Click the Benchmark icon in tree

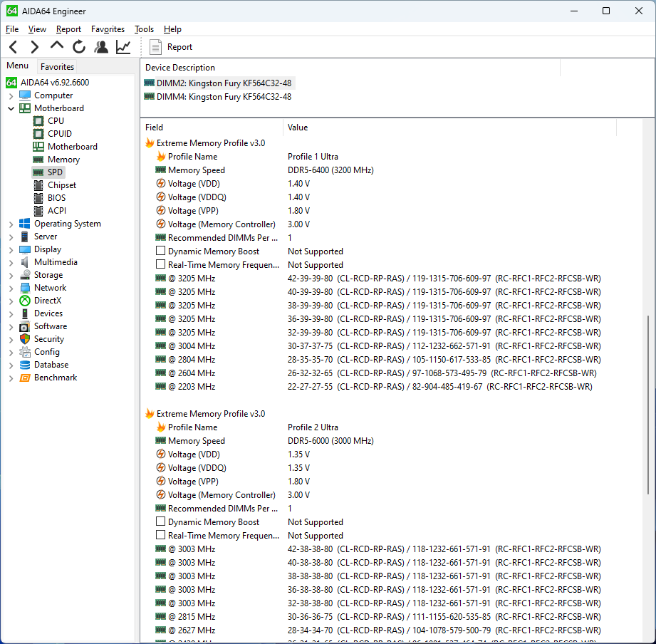click(x=25, y=378)
